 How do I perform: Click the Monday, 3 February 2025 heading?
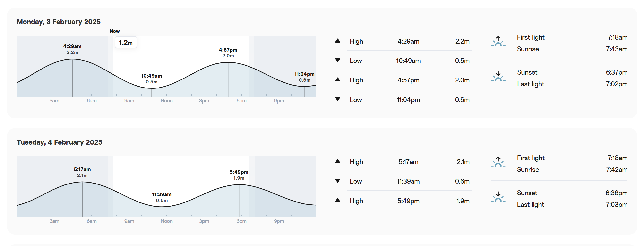click(59, 22)
